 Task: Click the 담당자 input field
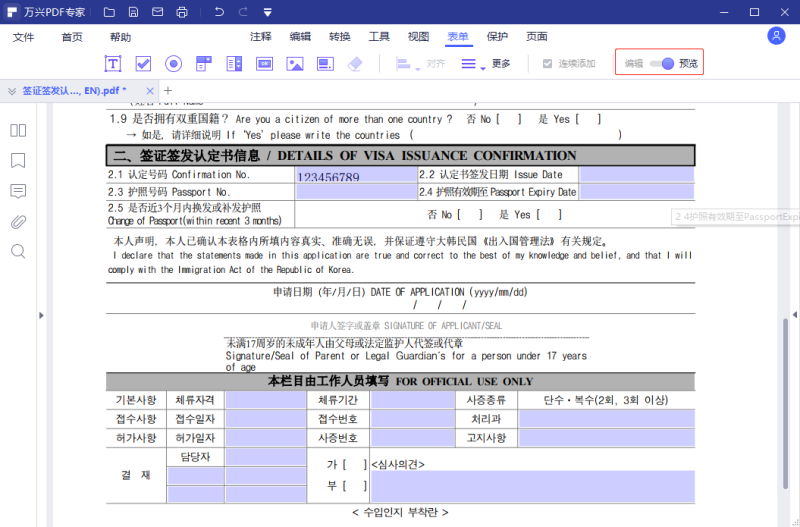tap(266, 457)
